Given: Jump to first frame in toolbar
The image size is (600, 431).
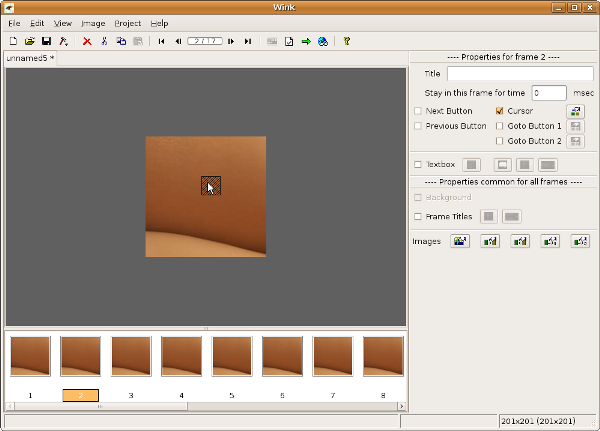Looking at the screenshot, I should coord(161,42).
